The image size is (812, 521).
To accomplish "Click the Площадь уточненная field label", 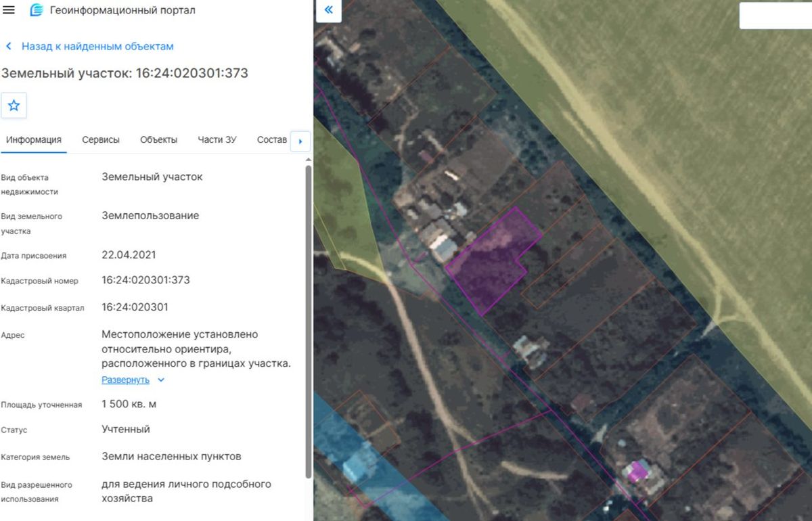I will click(x=41, y=405).
